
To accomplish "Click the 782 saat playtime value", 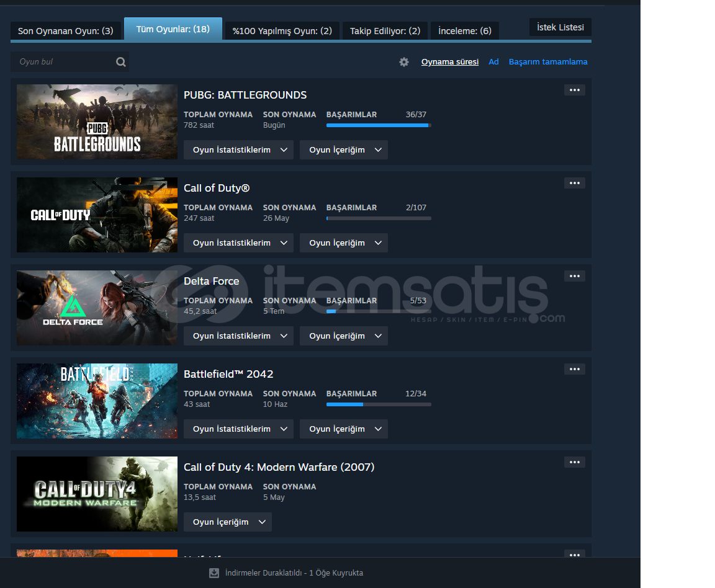I will click(199, 125).
